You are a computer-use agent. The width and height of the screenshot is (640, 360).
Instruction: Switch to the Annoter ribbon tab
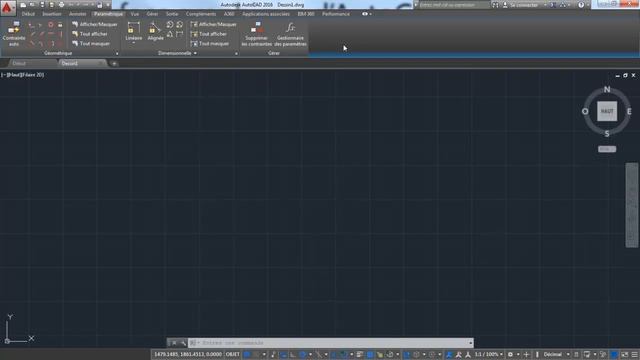(x=78, y=14)
